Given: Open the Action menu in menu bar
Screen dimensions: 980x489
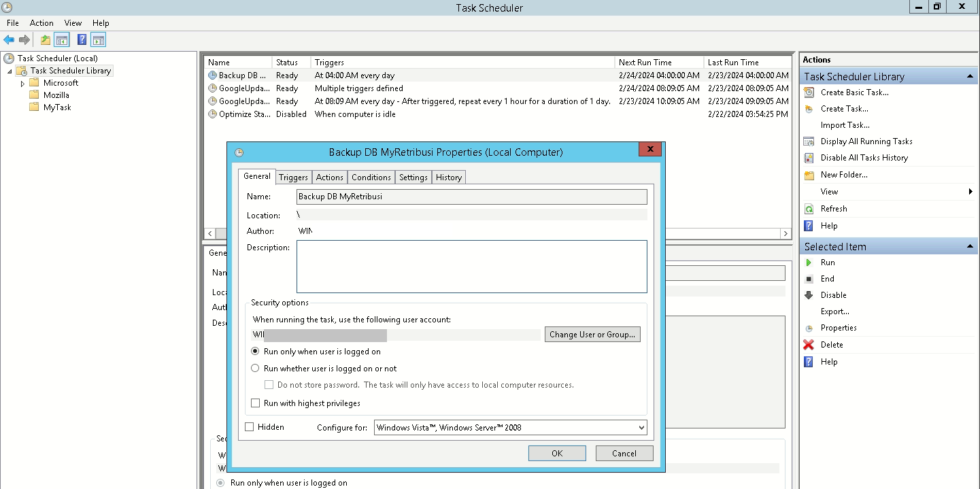Looking at the screenshot, I should tap(41, 23).
